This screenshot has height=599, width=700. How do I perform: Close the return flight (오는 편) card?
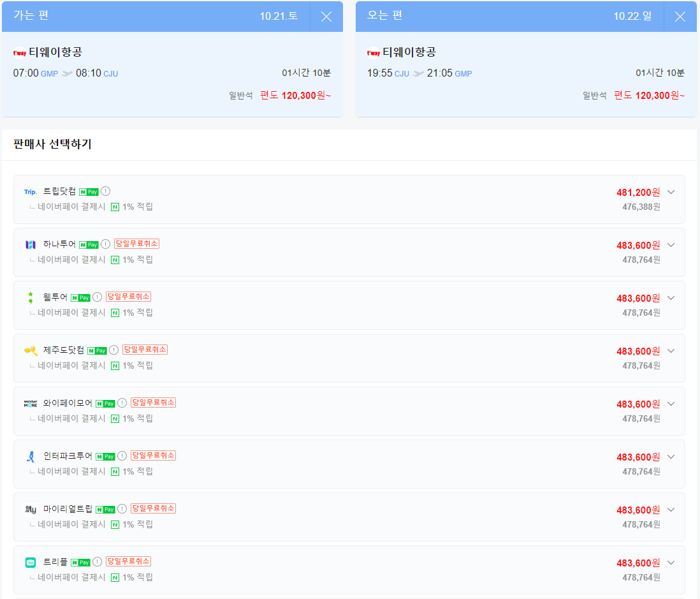click(x=680, y=17)
